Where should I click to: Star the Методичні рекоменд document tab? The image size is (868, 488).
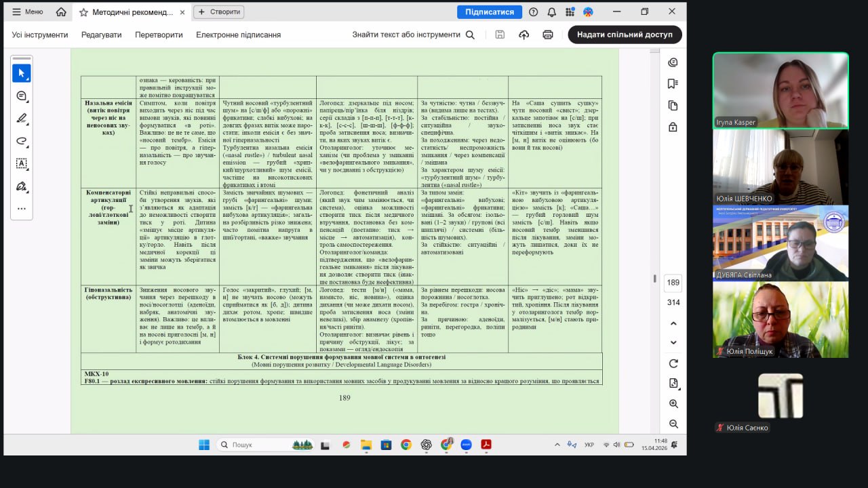point(83,12)
